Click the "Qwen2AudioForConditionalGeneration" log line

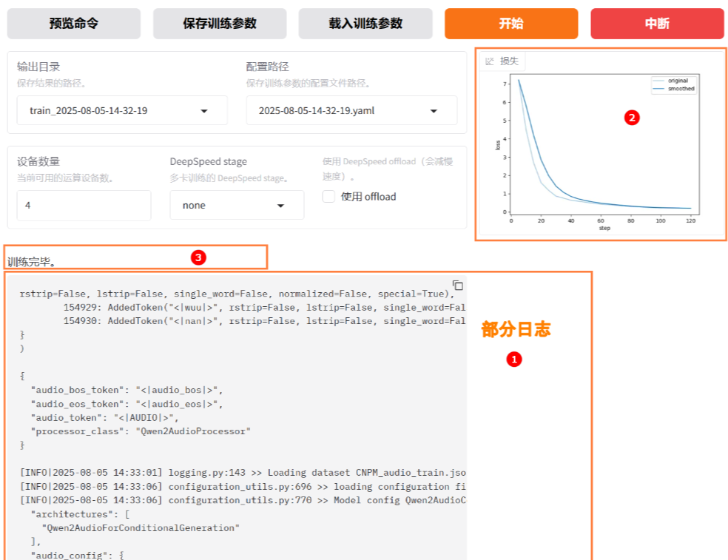141,528
